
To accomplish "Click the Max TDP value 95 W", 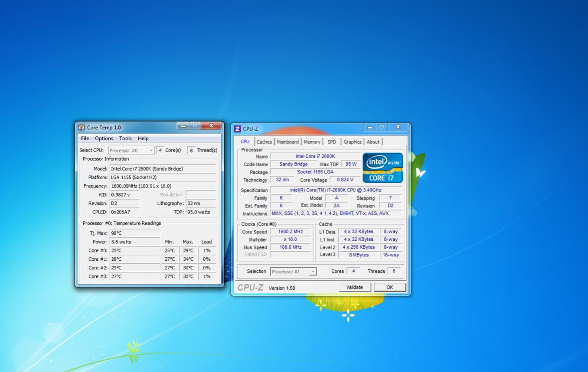I will [351, 164].
